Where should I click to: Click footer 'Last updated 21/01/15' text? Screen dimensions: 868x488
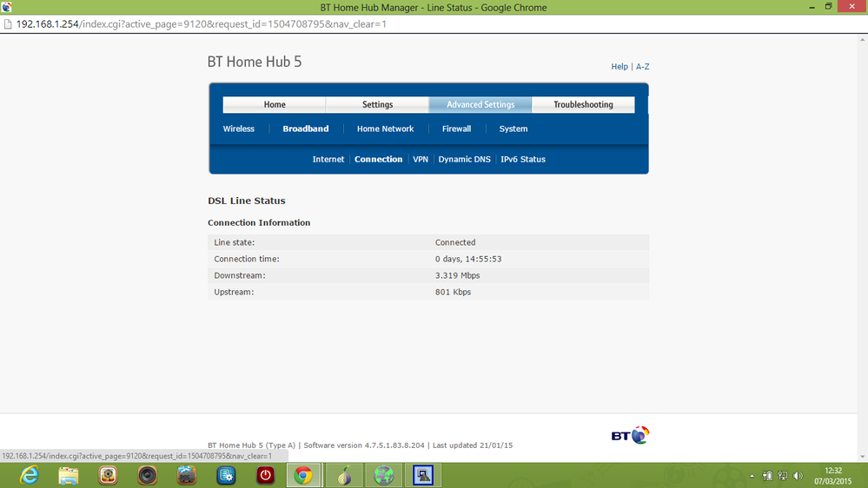(x=473, y=445)
